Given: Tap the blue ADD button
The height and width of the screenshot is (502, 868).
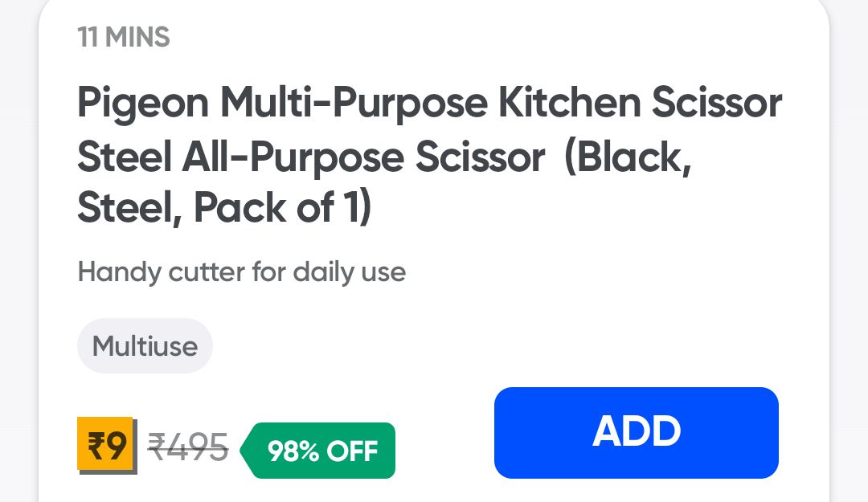Looking at the screenshot, I should 636,432.
